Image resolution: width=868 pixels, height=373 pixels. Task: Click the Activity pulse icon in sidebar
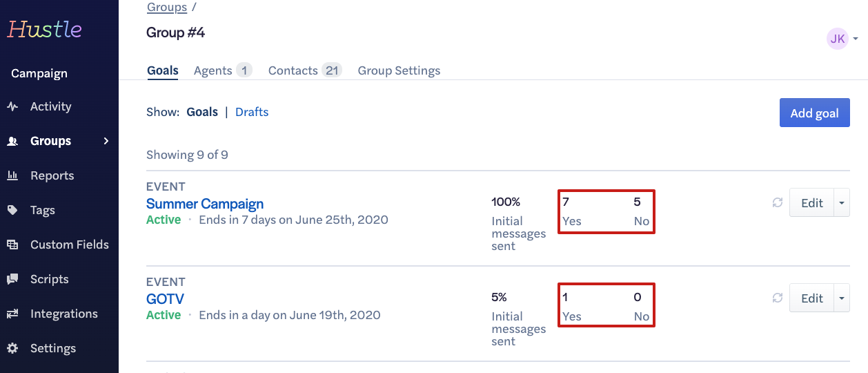coord(12,106)
